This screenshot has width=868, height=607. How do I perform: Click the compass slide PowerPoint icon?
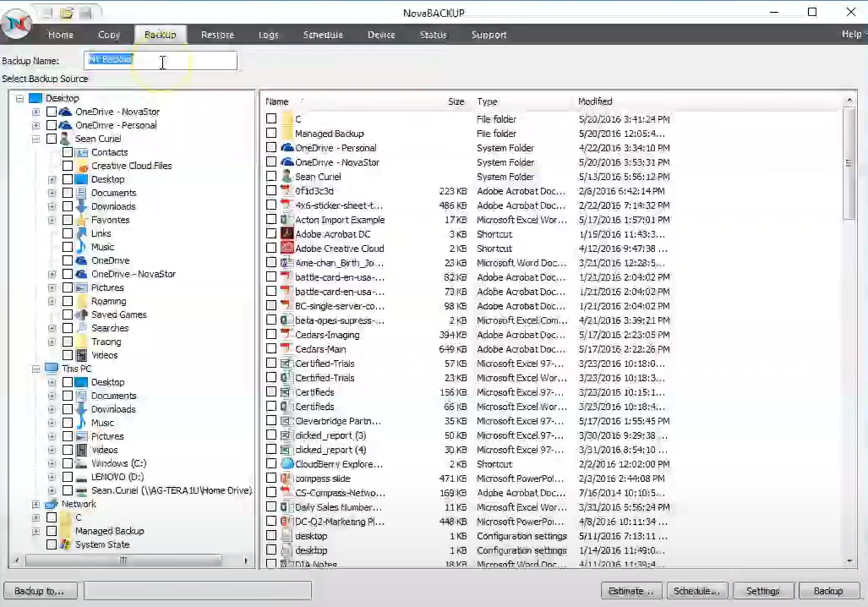point(287,478)
